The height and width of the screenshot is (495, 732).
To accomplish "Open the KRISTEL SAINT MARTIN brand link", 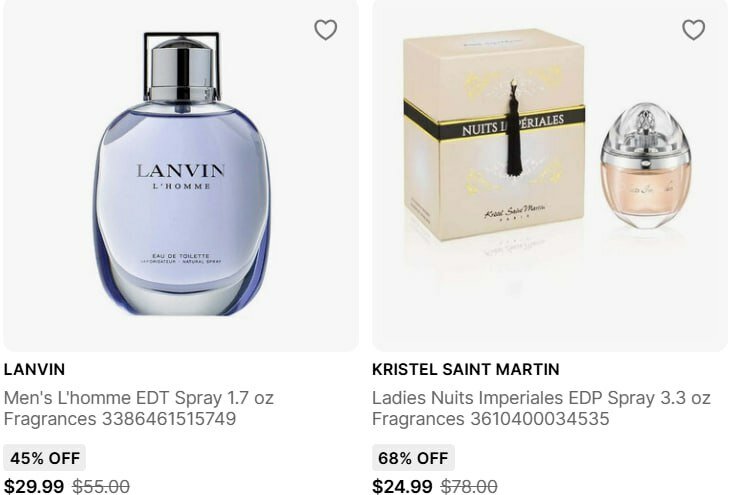I will coord(465,369).
